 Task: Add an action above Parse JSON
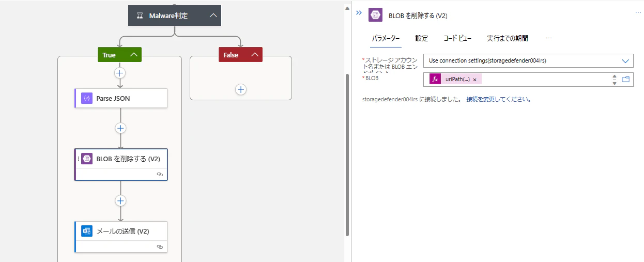point(120,73)
